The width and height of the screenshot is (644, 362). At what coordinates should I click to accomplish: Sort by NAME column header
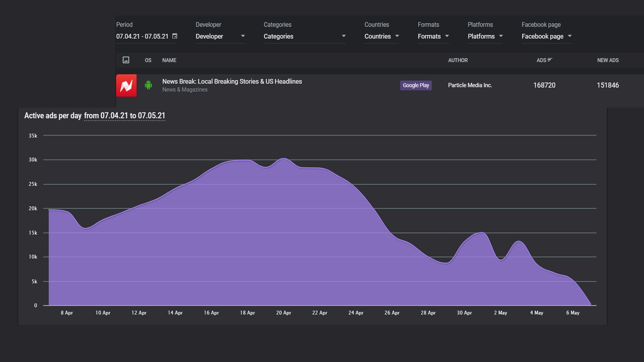(x=169, y=60)
